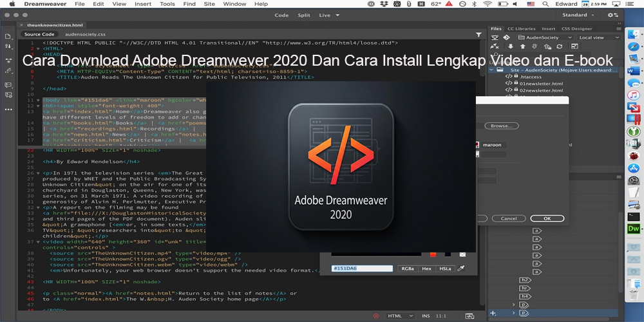Open the Live view options arrow
Screen dimensions: 644x322
pos(337,15)
